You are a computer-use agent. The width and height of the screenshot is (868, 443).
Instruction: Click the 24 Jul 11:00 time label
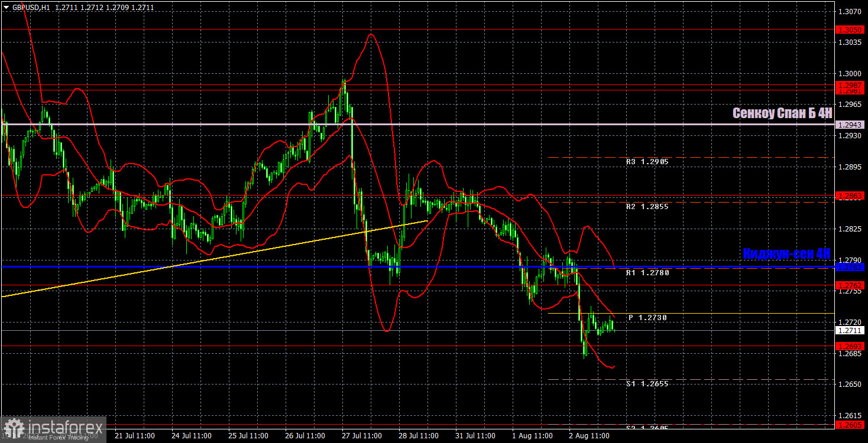point(192,436)
